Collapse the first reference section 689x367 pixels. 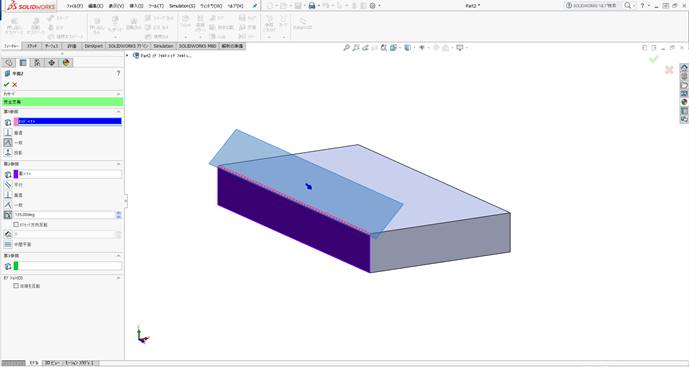118,112
